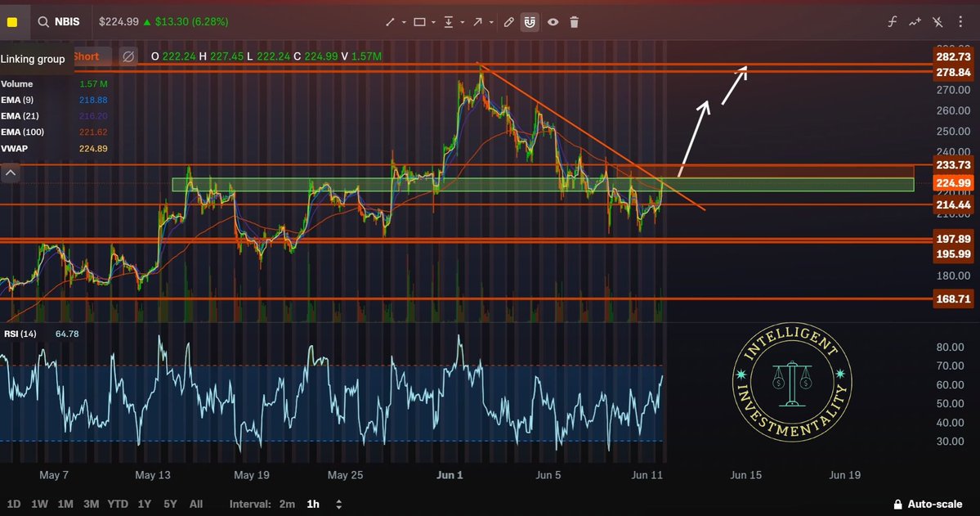Switch to the 3M time range
Image resolution: width=980 pixels, height=516 pixels.
91,504
